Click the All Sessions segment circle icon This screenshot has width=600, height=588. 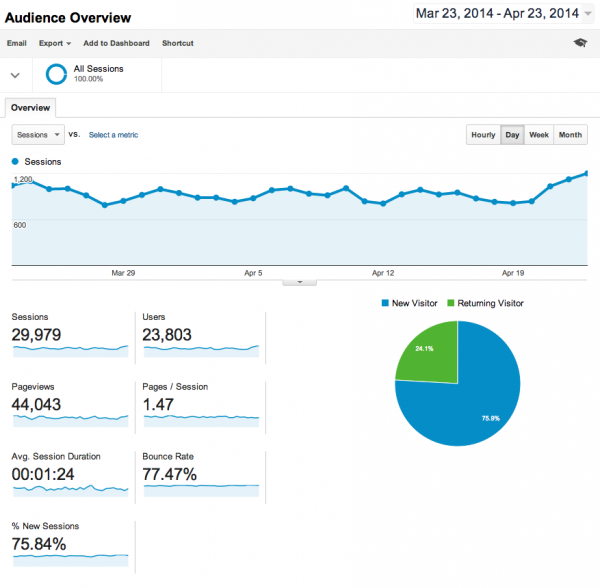57,74
